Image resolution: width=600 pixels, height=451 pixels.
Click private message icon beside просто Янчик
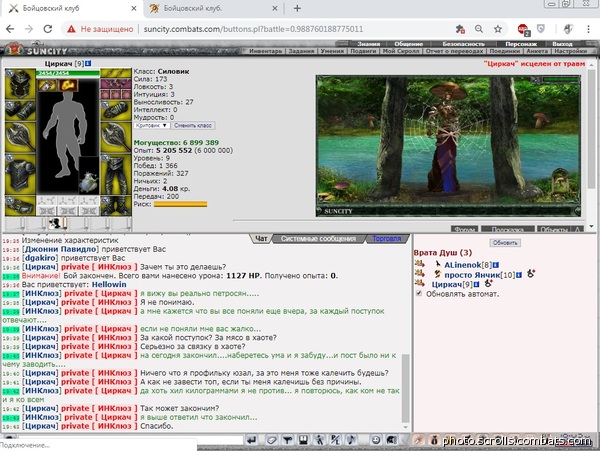420,274
